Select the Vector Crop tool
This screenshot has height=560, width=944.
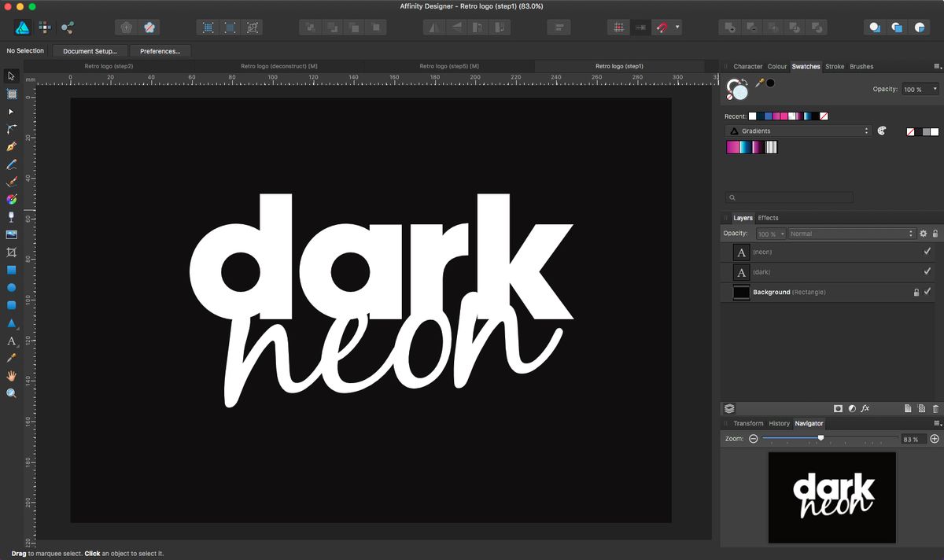click(x=11, y=252)
